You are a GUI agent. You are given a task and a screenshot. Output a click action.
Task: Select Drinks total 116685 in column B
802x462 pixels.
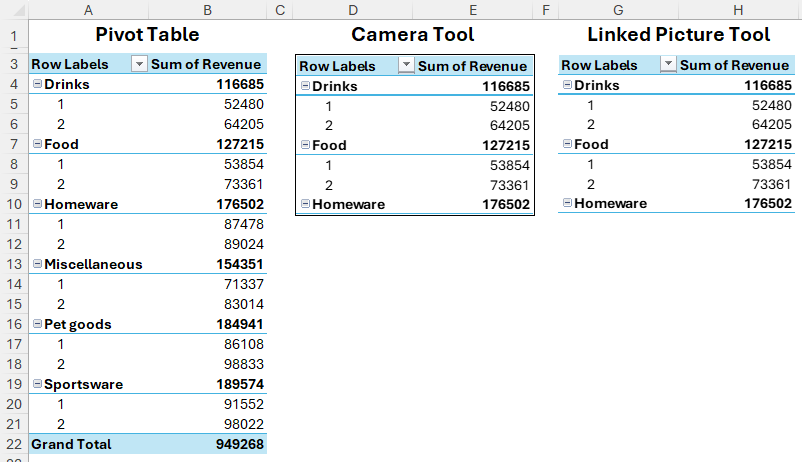coord(240,84)
